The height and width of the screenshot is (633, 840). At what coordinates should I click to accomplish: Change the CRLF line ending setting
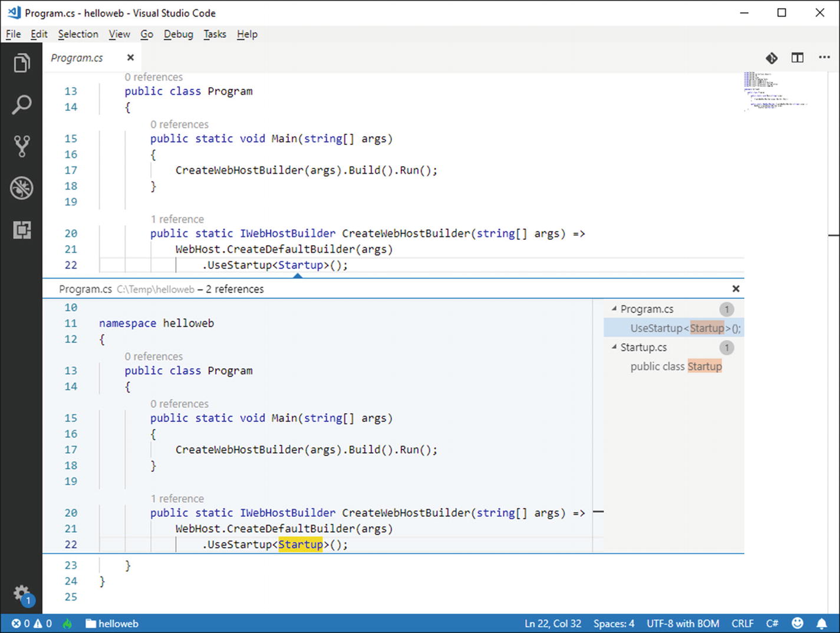(742, 624)
